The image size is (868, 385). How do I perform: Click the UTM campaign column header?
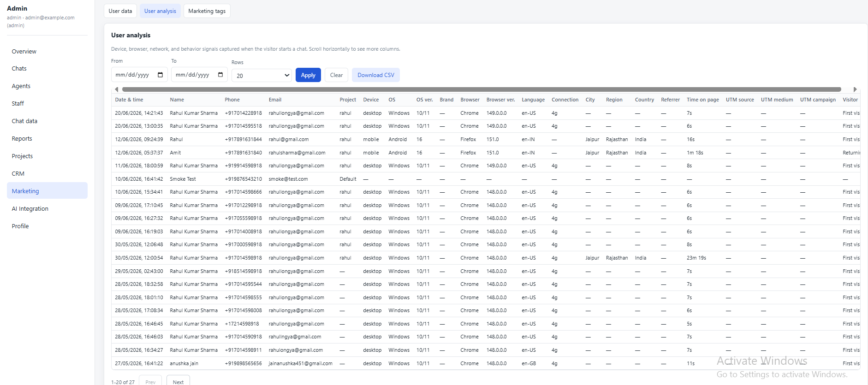pyautogui.click(x=818, y=100)
